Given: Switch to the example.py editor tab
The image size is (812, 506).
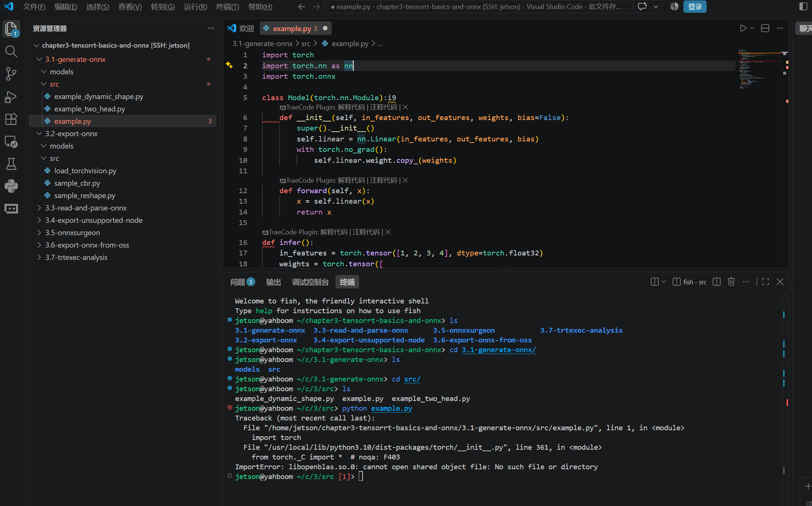Looking at the screenshot, I should (295, 29).
